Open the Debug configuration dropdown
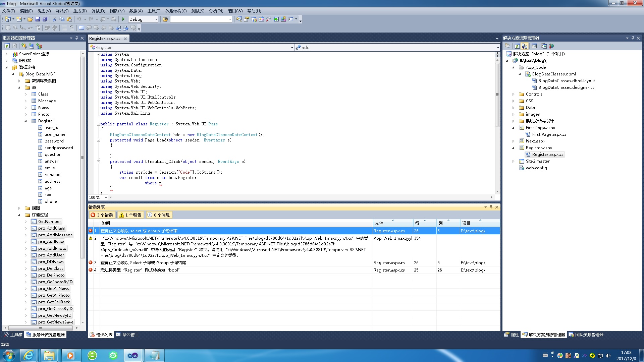The height and width of the screenshot is (362, 644). click(x=156, y=19)
